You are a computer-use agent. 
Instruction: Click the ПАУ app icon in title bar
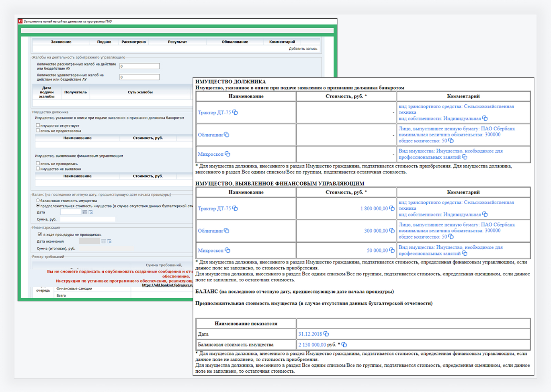pos(20,21)
